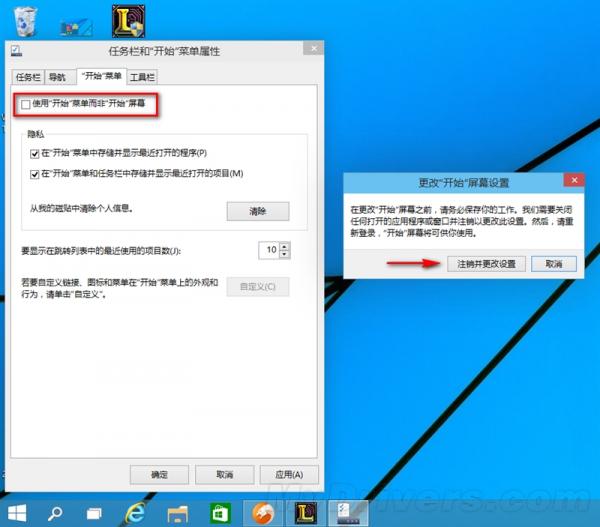Click the jump list number field showing 10
This screenshot has width=600, height=527.
tap(269, 250)
